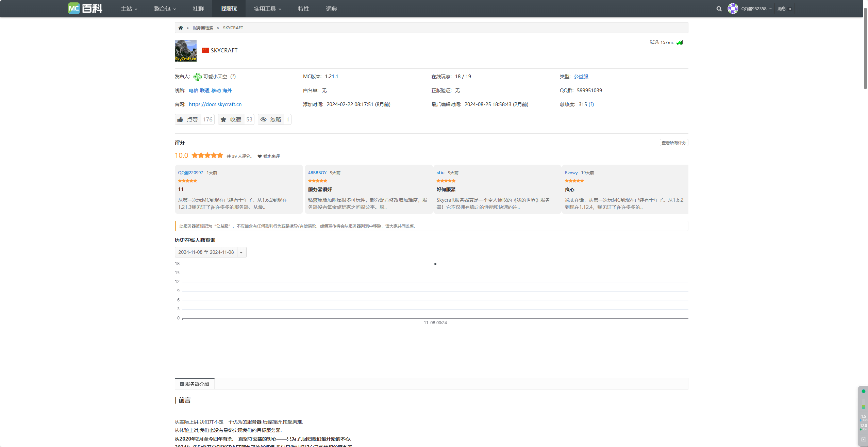Click the user avatar in header
Image resolution: width=868 pixels, height=447 pixels.
[733, 9]
